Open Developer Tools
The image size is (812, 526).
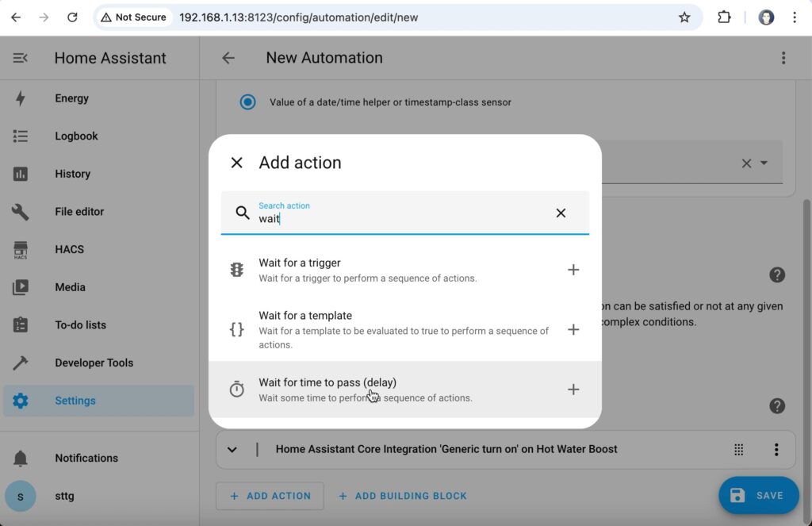click(x=98, y=363)
